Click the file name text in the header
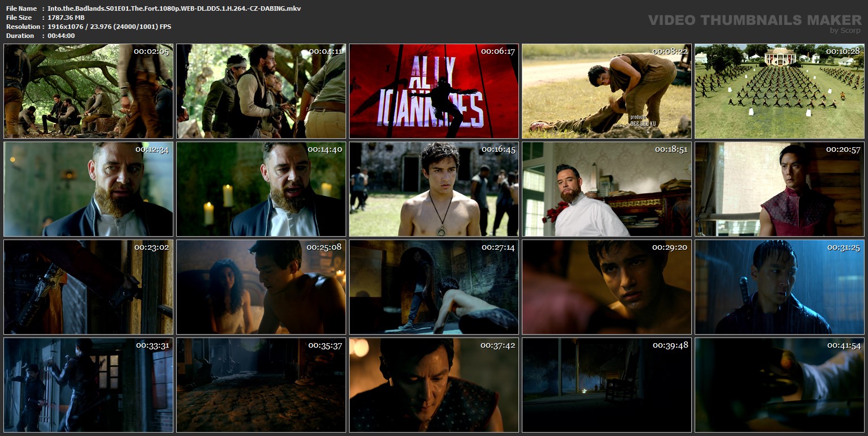 coord(175,8)
